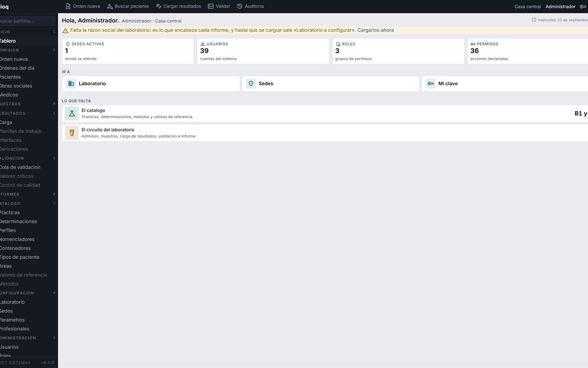Go to Ordenes del dia in sidebar
Screen dimensions: 588x368
pos(28,68)
